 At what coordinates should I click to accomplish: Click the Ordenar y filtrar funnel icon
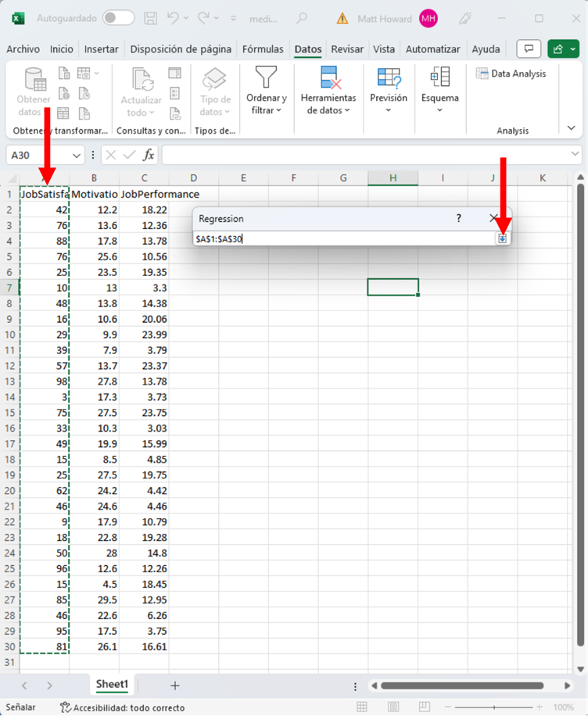[x=267, y=78]
